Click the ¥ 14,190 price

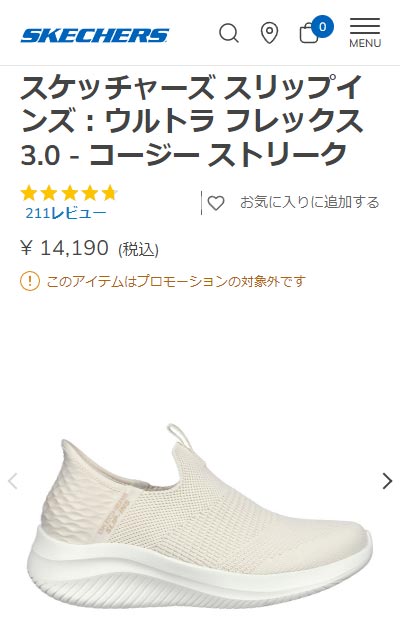click(x=64, y=248)
